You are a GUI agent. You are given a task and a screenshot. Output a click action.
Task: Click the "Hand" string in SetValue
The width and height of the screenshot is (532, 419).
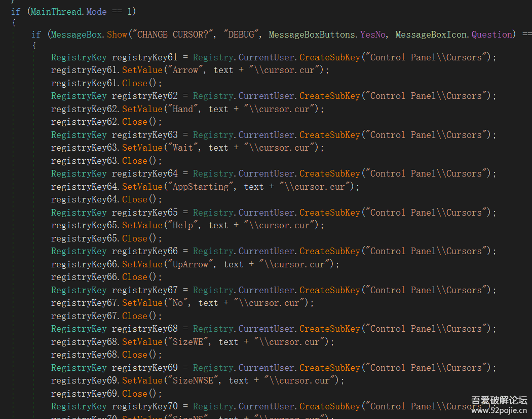click(183, 109)
